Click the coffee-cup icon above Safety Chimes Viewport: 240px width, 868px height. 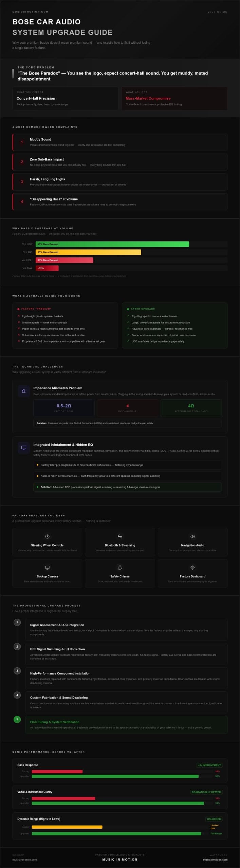(120, 568)
